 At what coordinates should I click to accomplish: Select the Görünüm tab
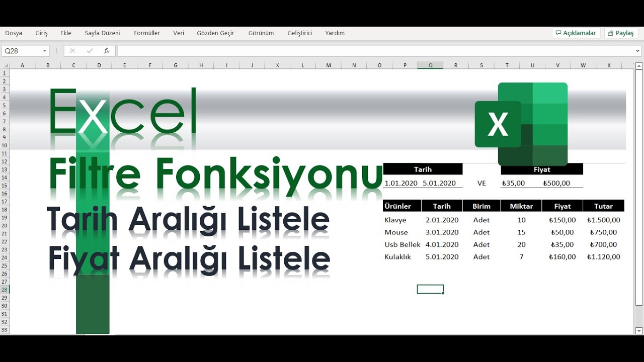(x=261, y=33)
